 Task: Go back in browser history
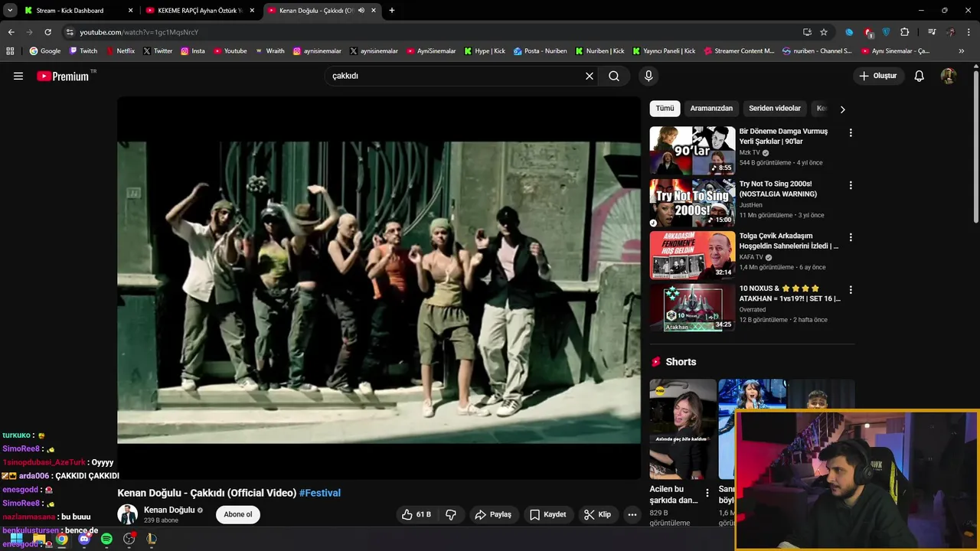tap(11, 32)
